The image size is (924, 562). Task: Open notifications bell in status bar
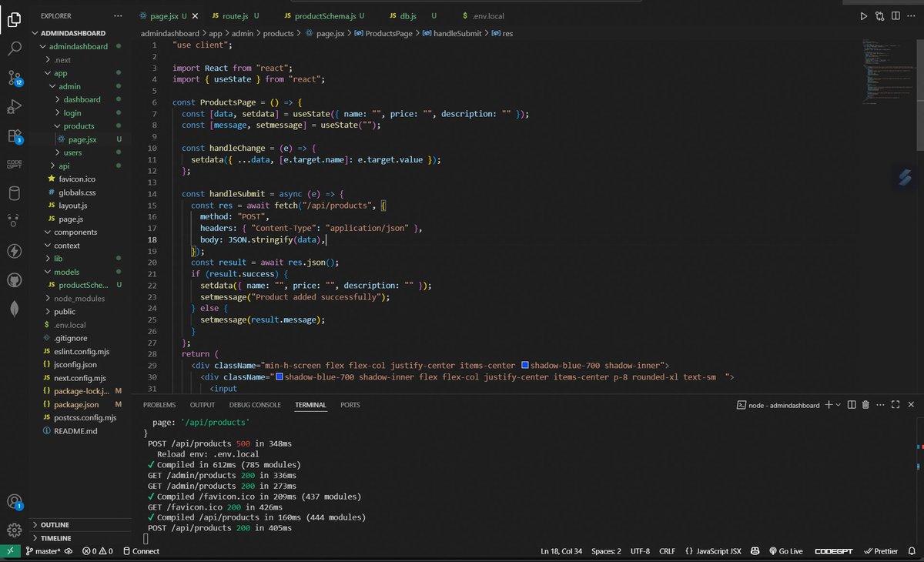click(912, 551)
